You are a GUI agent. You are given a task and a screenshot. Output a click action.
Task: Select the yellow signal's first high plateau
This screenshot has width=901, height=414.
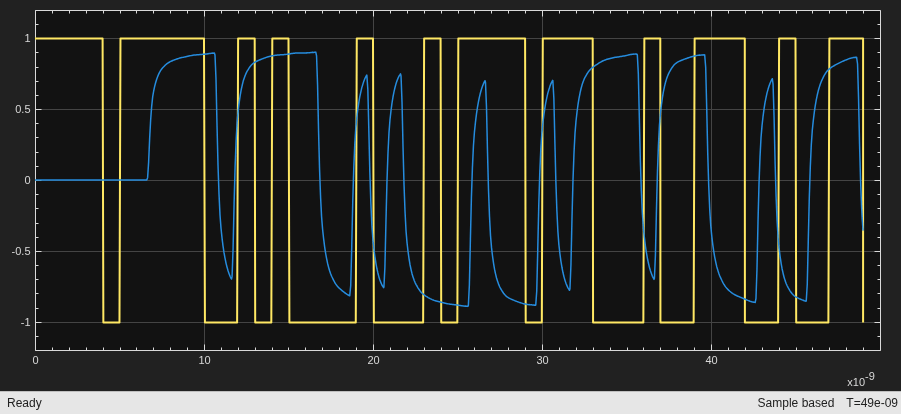click(69, 39)
